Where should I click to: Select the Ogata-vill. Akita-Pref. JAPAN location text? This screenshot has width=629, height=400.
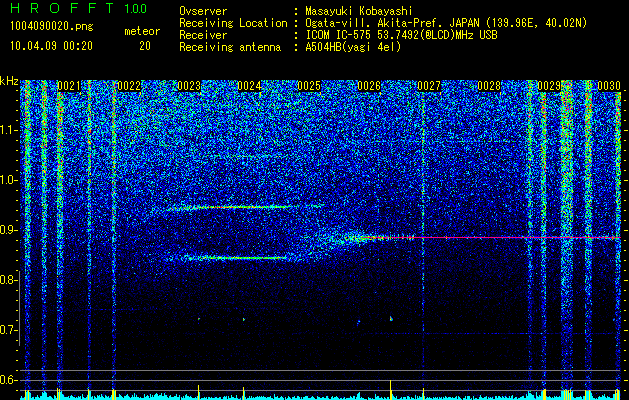point(446,23)
